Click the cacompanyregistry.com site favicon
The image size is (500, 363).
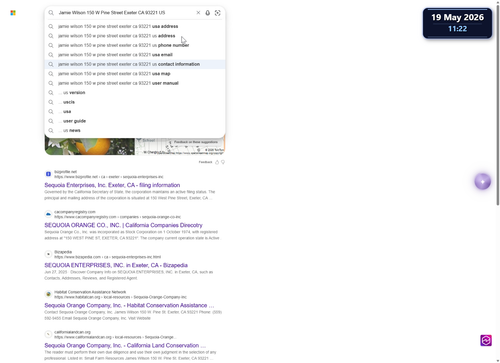(x=48, y=214)
